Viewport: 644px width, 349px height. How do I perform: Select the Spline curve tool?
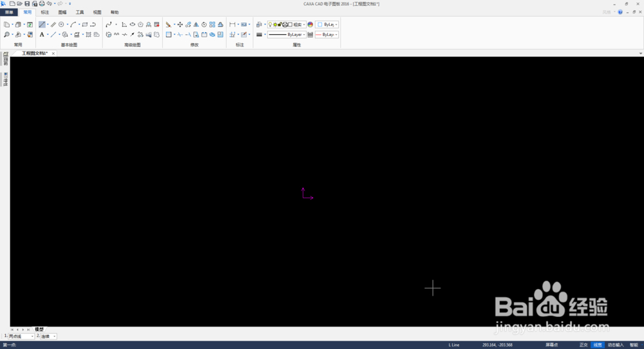click(108, 24)
